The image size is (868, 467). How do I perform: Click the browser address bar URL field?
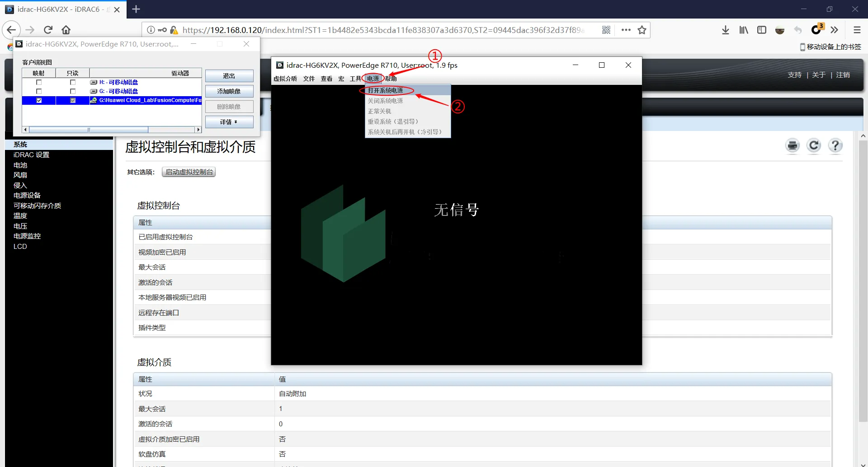click(x=383, y=30)
